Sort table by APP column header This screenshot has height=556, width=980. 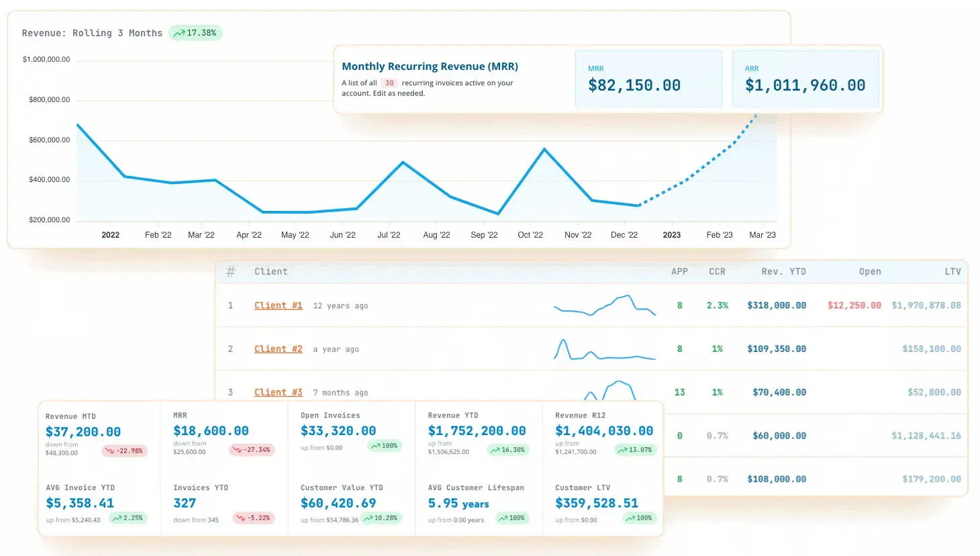click(679, 271)
